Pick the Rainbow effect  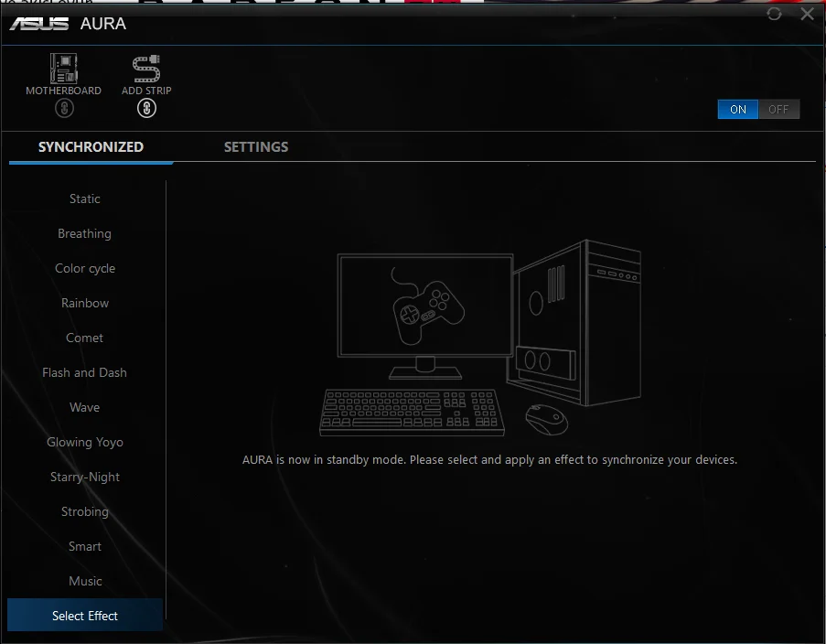click(85, 303)
